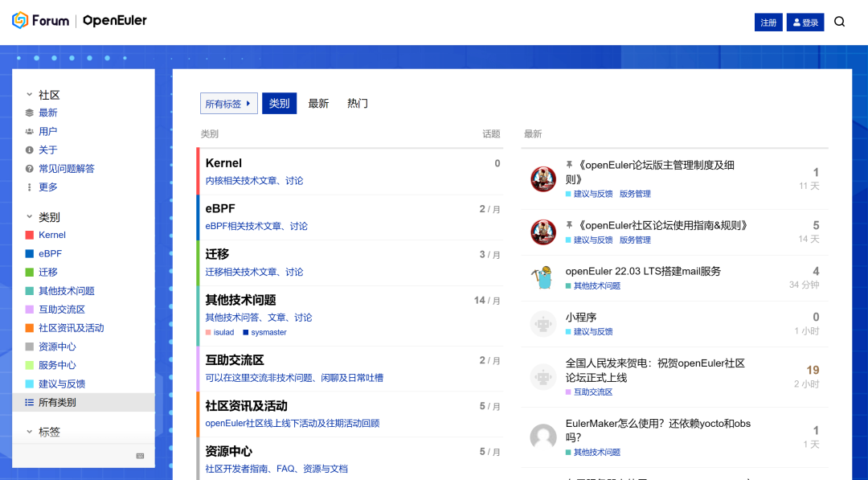This screenshot has height=480, width=868.
Task: Select 所有类别 list item in sidebar
Action: tap(57, 402)
